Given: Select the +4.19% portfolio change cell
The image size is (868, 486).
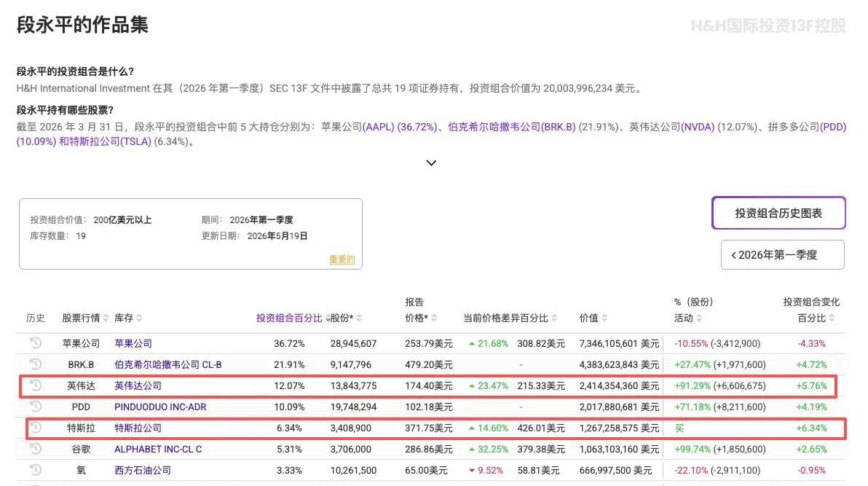Looking at the screenshot, I should (x=811, y=407).
